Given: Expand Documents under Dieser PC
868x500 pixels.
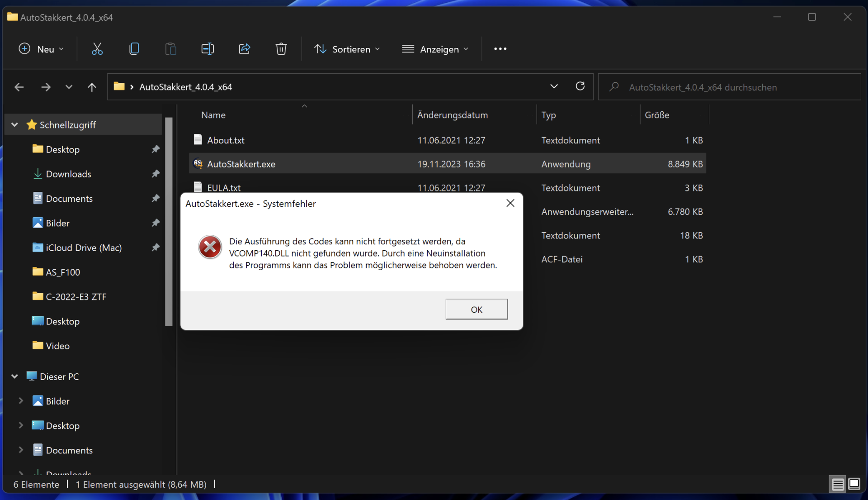Looking at the screenshot, I should click(x=21, y=449).
